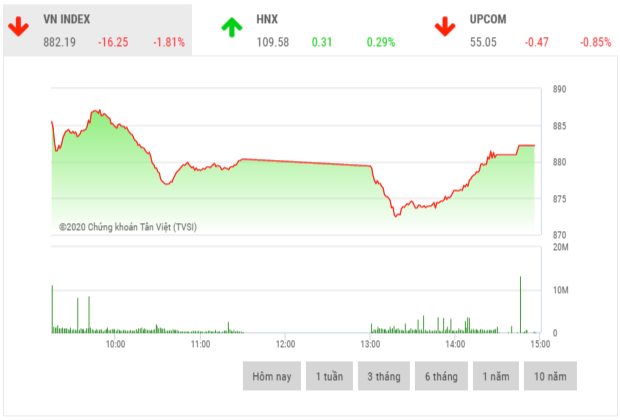Click the HNX value 109.58
This screenshot has width=620, height=420.
pyautogui.click(x=272, y=42)
